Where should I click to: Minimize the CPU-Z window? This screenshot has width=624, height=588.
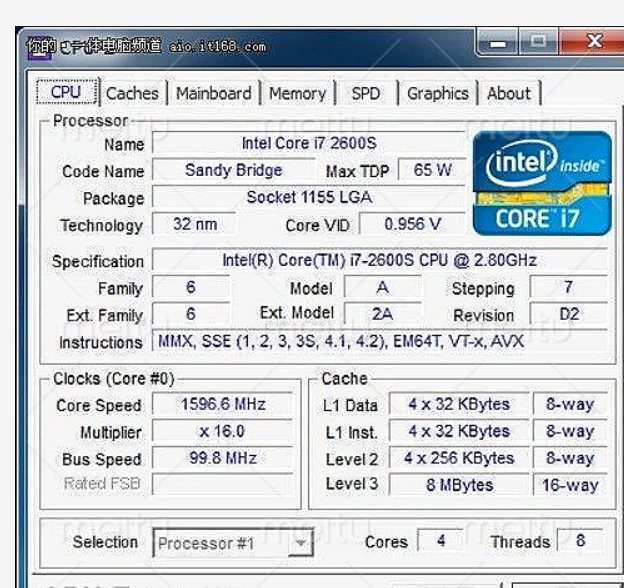[497, 42]
